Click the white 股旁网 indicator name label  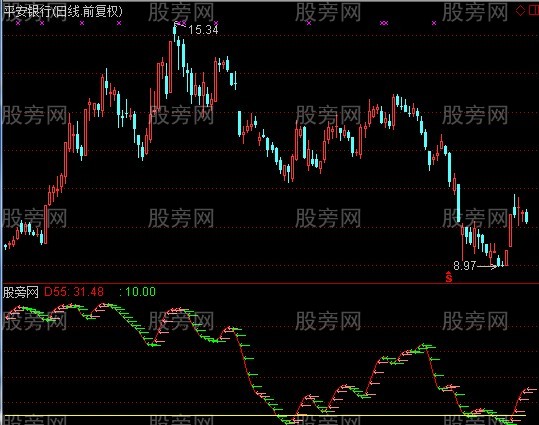(21, 292)
